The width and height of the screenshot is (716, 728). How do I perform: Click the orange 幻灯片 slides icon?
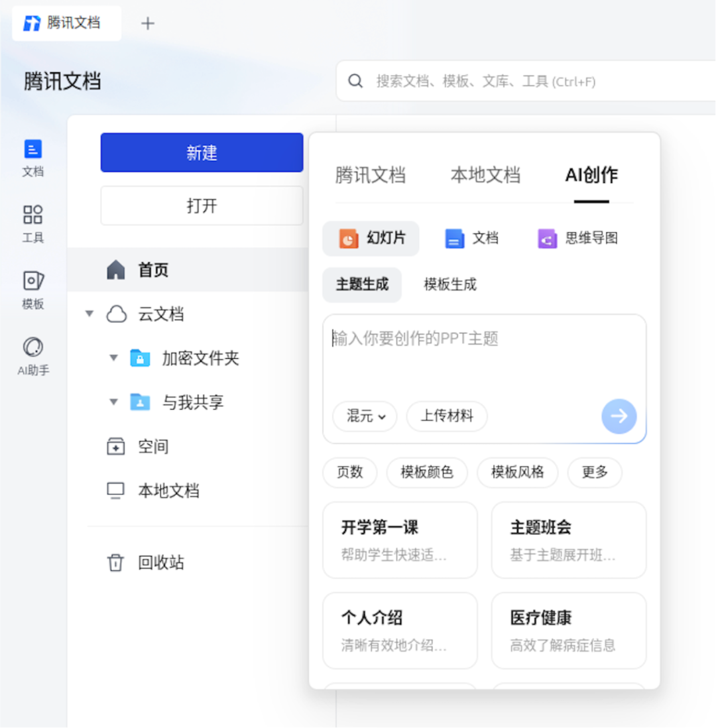(x=349, y=239)
